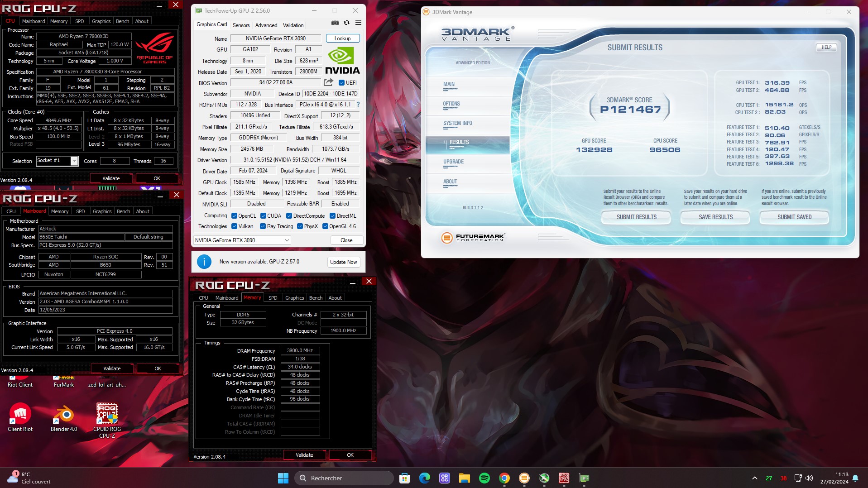Click Validate in Mainboard CPU-Z window
The height and width of the screenshot is (488, 868).
pyautogui.click(x=112, y=368)
